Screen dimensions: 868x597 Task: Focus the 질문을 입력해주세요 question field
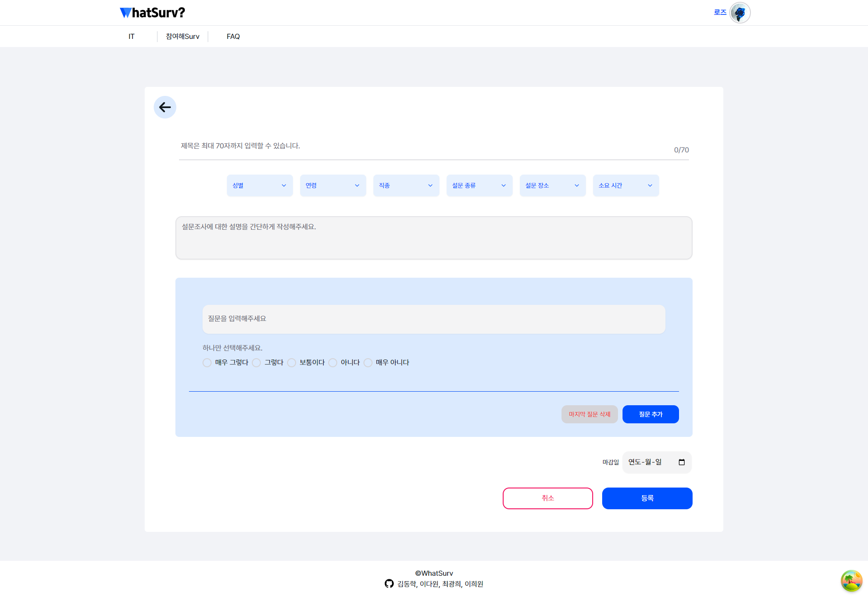434,319
